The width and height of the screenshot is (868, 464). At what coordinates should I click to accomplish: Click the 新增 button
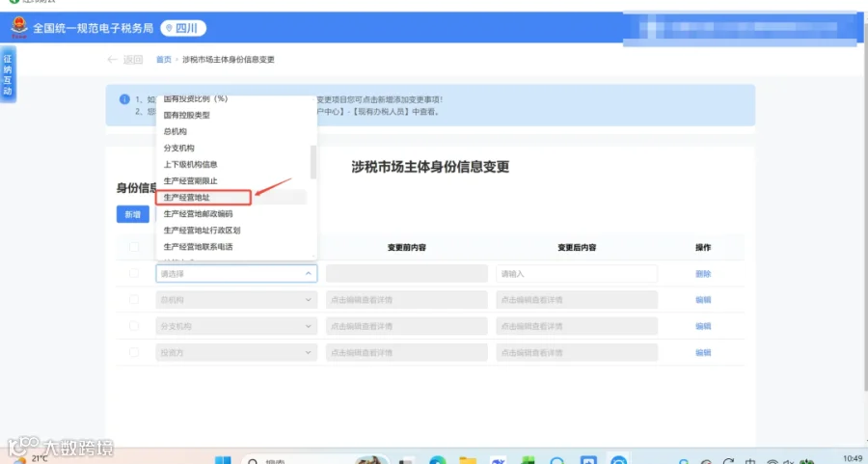coord(133,214)
